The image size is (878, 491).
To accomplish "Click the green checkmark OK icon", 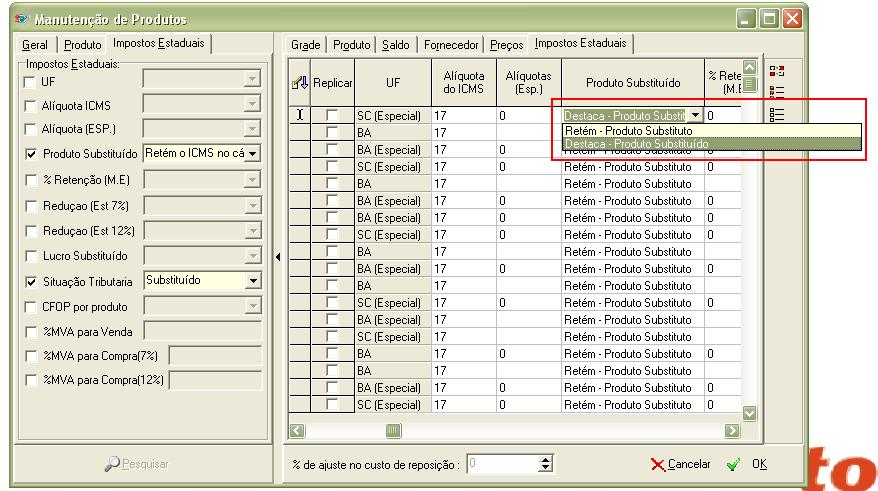I will coord(733,464).
